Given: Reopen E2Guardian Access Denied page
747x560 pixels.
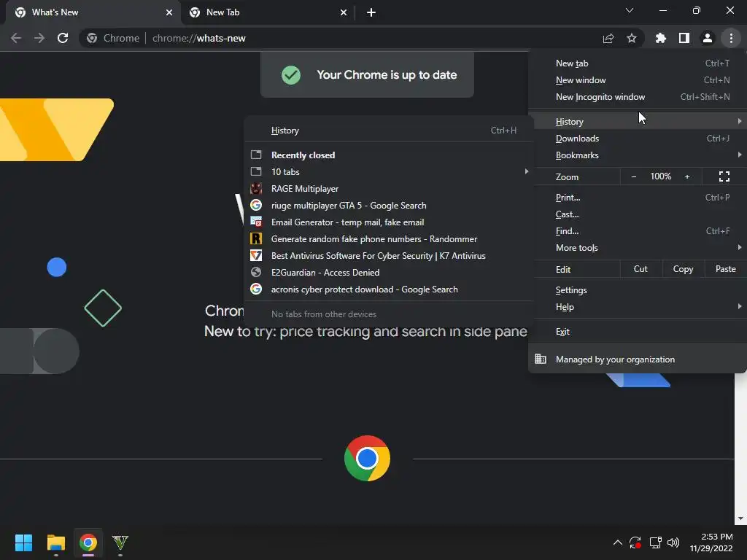Looking at the screenshot, I should pyautogui.click(x=388, y=273).
